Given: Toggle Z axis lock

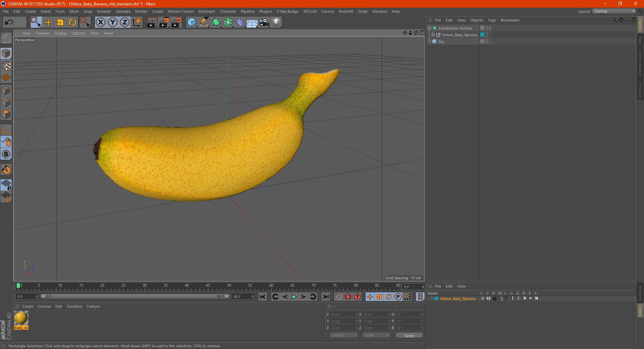Looking at the screenshot, I should coord(125,22).
